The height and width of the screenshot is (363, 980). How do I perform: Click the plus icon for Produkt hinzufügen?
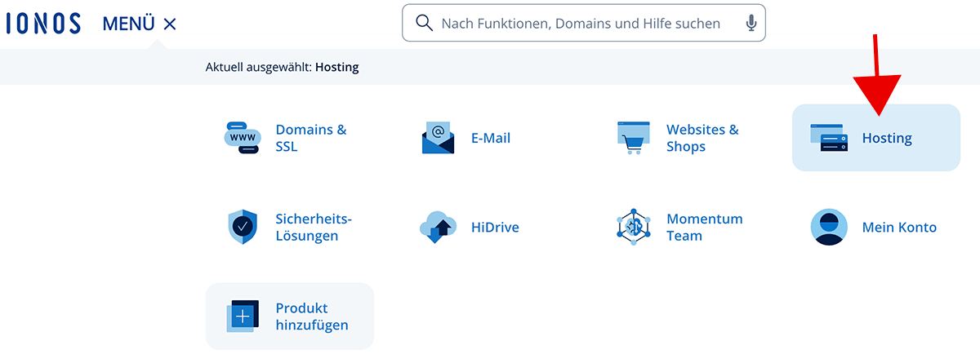coord(243,316)
